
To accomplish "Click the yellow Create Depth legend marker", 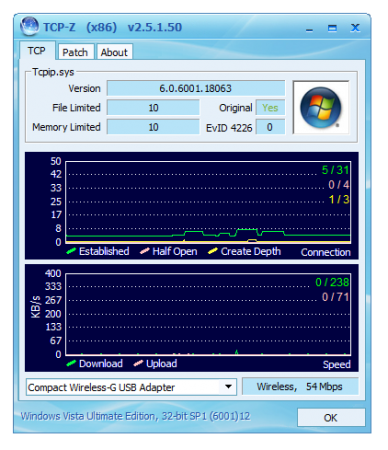I will pyautogui.click(x=213, y=251).
